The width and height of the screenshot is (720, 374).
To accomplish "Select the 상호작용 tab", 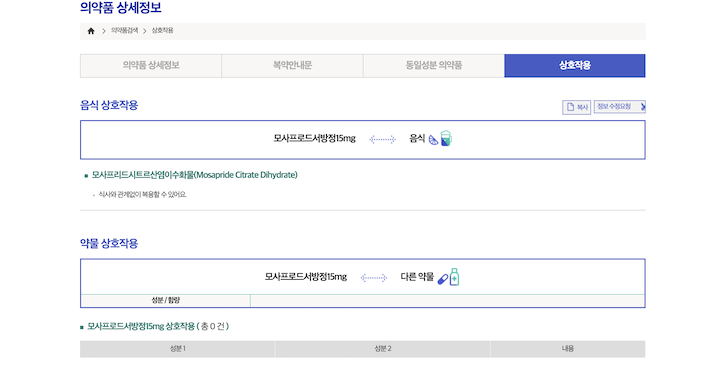I will (575, 66).
